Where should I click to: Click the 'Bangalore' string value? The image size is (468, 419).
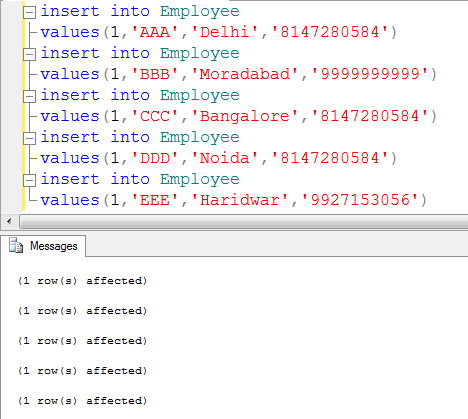tap(245, 116)
